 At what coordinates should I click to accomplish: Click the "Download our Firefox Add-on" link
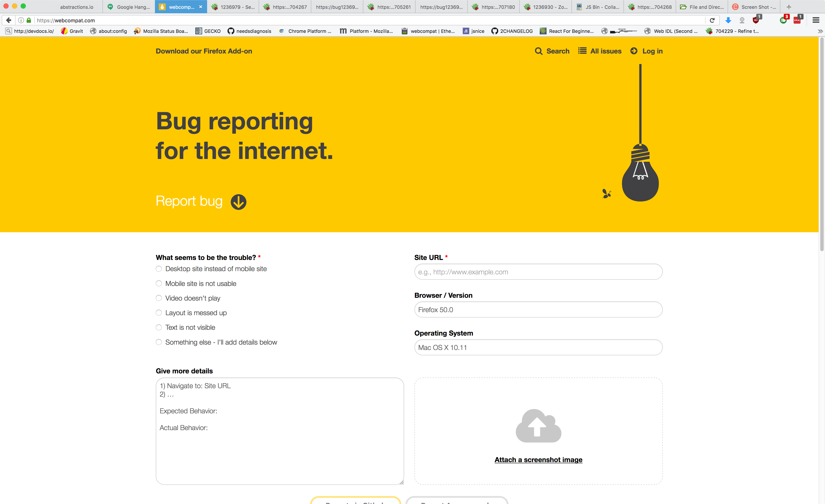204,51
